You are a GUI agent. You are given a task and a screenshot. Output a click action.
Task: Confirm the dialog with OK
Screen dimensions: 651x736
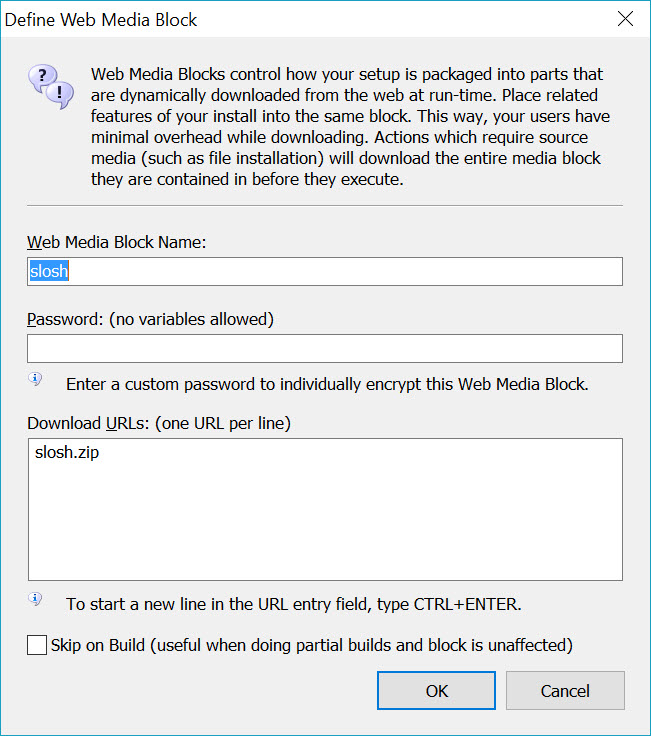pyautogui.click(x=436, y=690)
